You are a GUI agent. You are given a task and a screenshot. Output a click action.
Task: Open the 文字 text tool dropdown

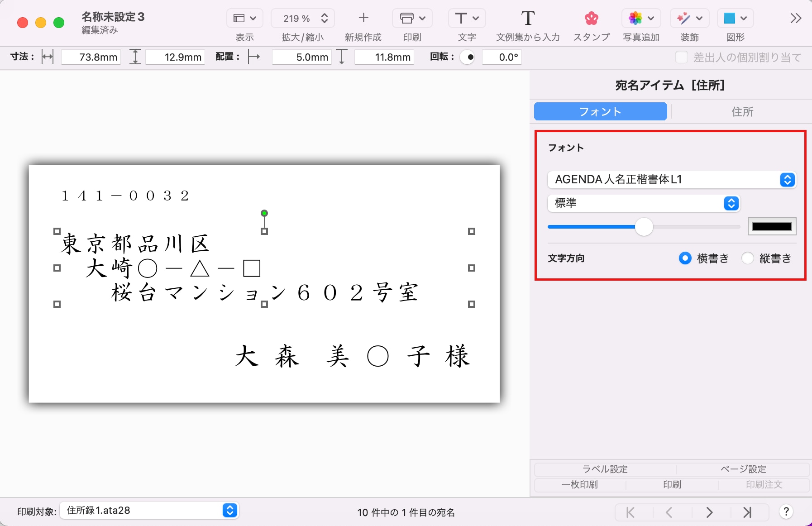click(x=467, y=18)
